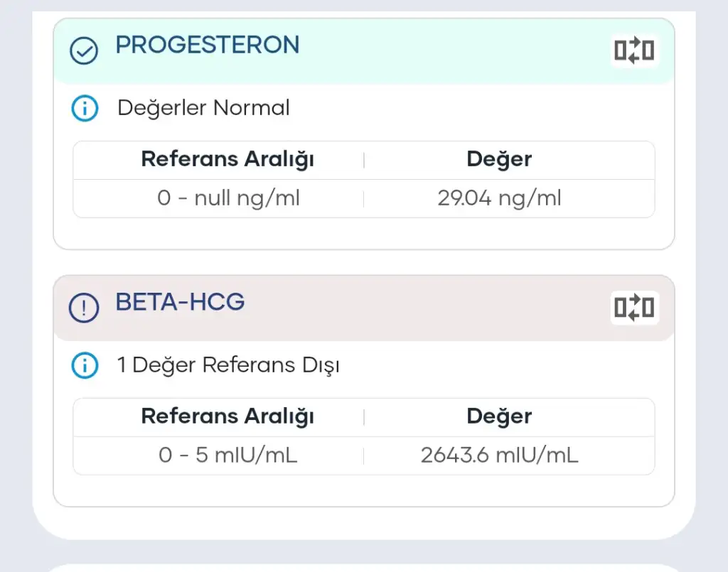
Task: Tap the exclamation warning icon beside BETA-HCG
Action: click(84, 308)
